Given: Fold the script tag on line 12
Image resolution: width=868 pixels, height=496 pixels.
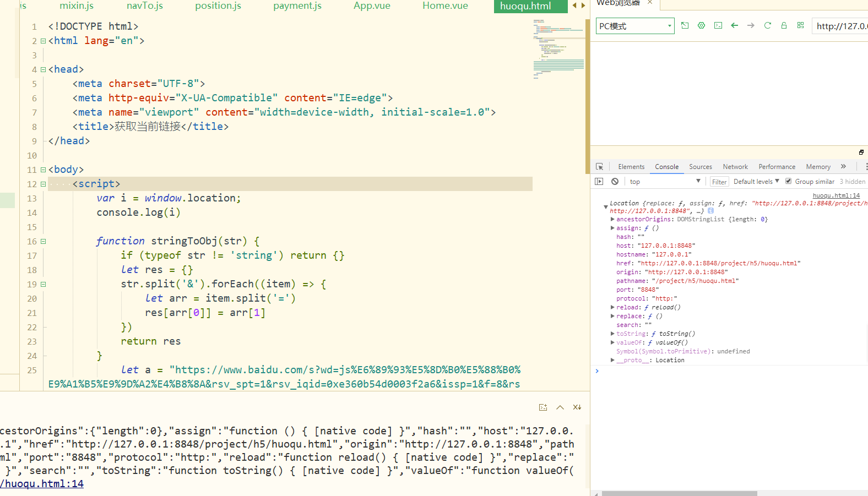Looking at the screenshot, I should [x=43, y=184].
